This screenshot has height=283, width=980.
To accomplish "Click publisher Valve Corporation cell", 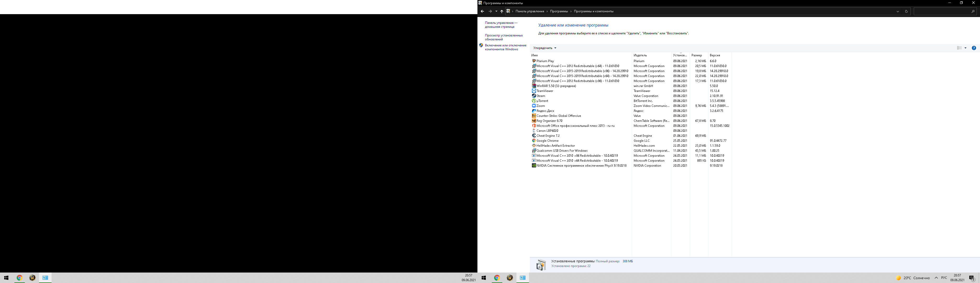I will click(645, 96).
